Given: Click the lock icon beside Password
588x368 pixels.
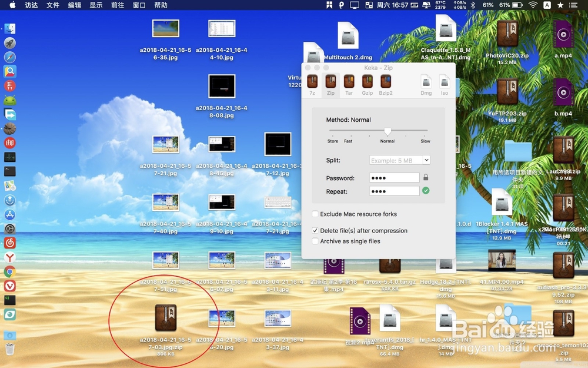Looking at the screenshot, I should pos(426,177).
